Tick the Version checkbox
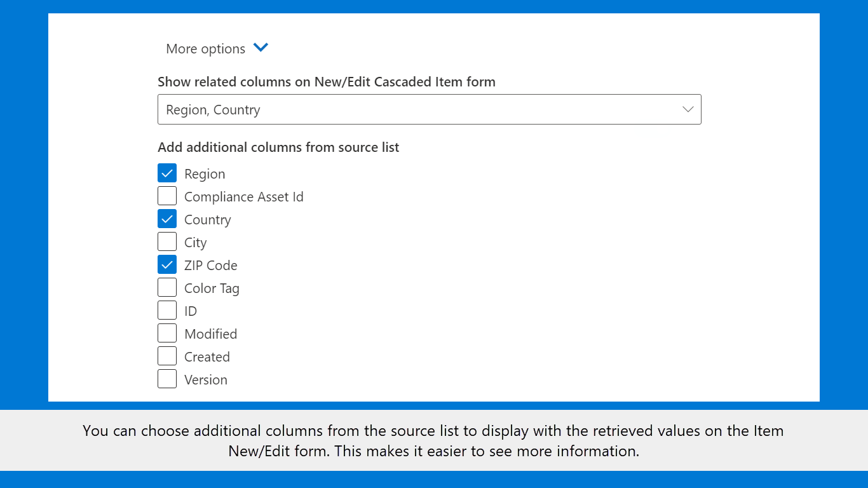 point(167,379)
